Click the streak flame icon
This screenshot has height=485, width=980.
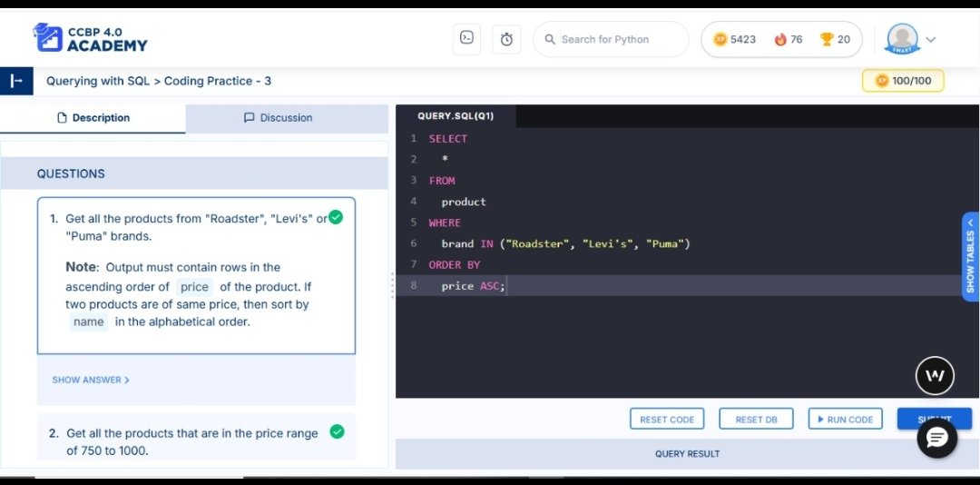(x=780, y=39)
